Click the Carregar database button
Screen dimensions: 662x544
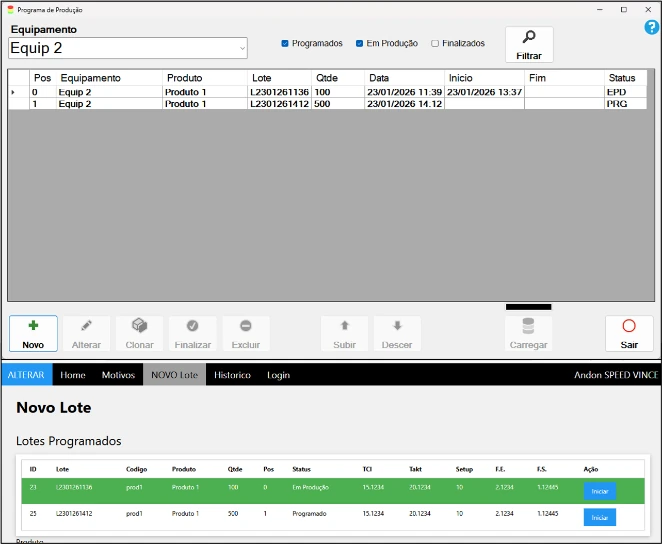[x=529, y=333]
